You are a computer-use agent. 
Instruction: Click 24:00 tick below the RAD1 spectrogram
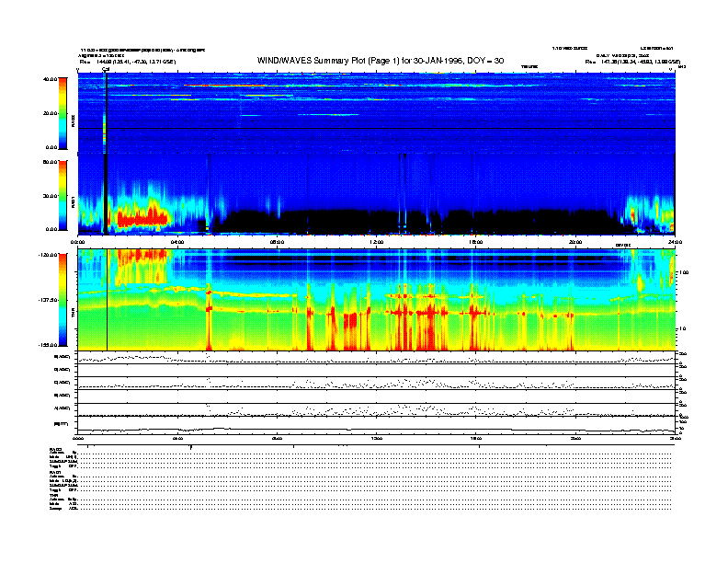tap(675, 242)
